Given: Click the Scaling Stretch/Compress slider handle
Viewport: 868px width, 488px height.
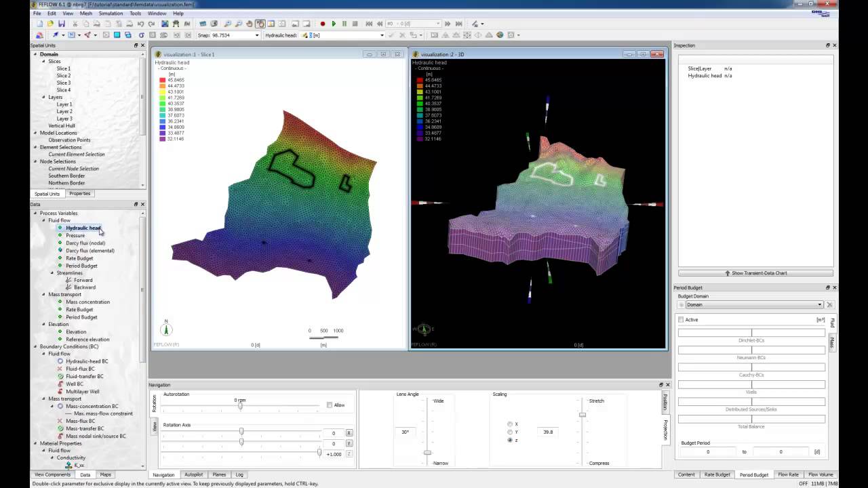Looking at the screenshot, I should 583,415.
